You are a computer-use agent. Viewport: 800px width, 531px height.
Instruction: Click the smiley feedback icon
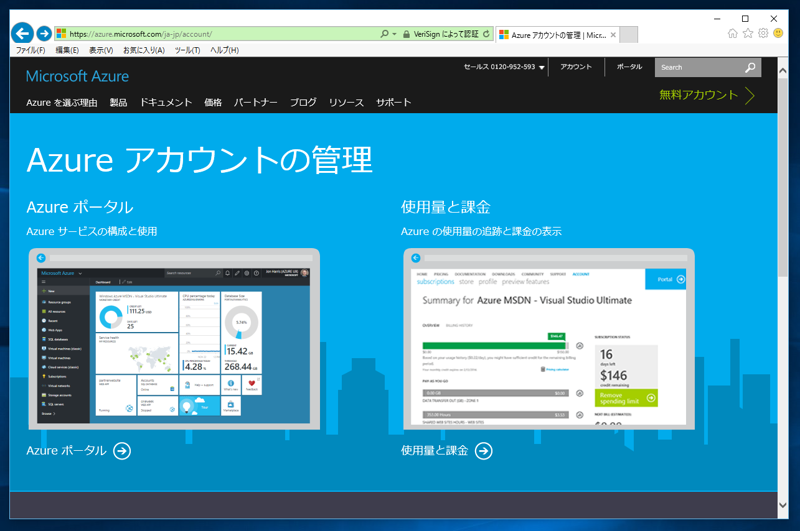coord(778,33)
